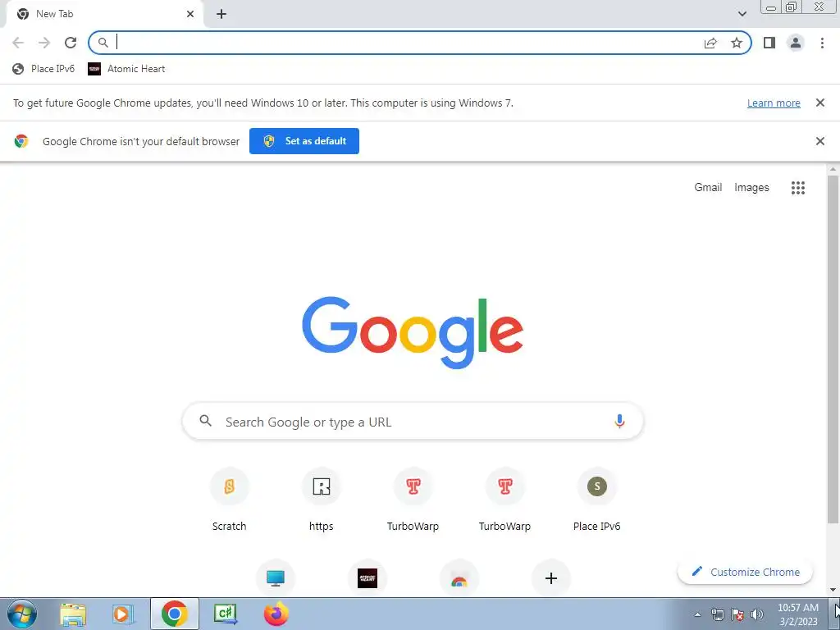Click the back navigation arrow

coord(18,43)
